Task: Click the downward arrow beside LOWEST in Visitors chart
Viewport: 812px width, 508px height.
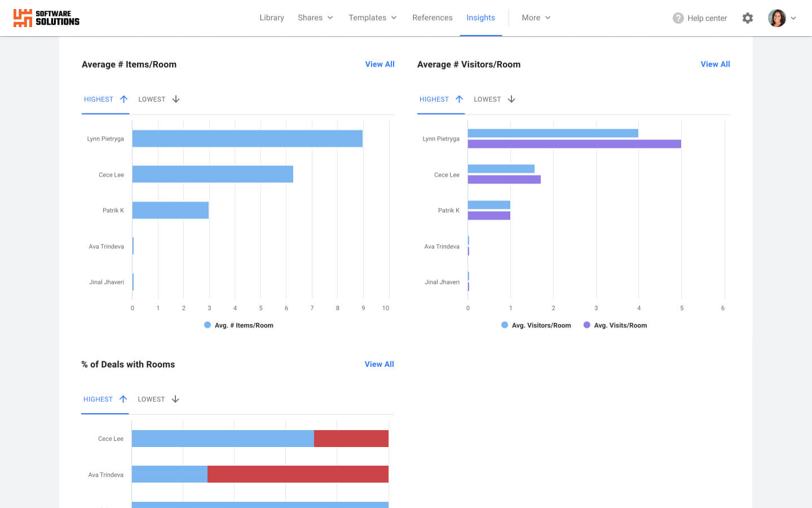Action: [x=511, y=99]
